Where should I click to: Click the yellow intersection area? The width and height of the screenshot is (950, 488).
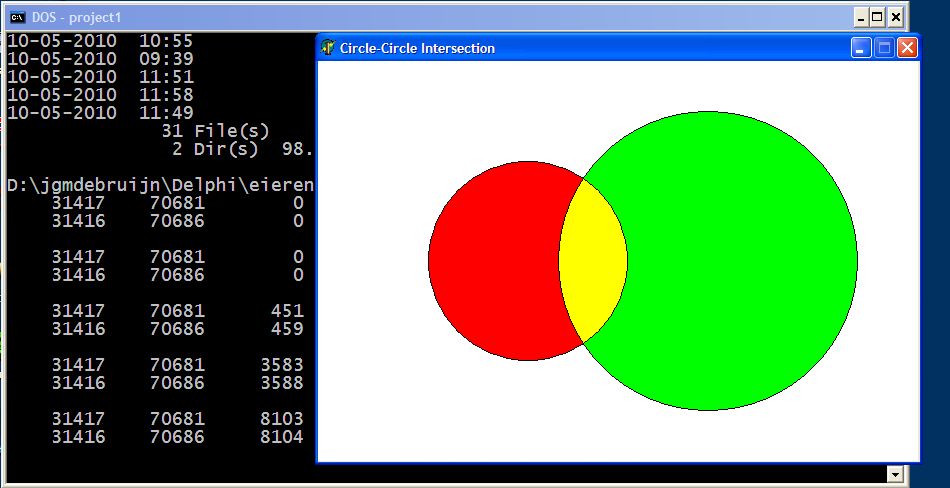(592, 260)
